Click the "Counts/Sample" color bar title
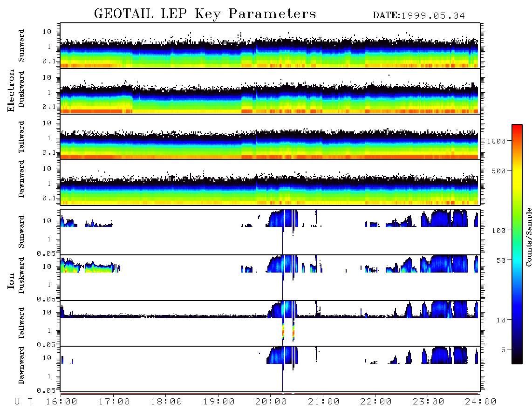This screenshot has width=532, height=410. click(528, 237)
